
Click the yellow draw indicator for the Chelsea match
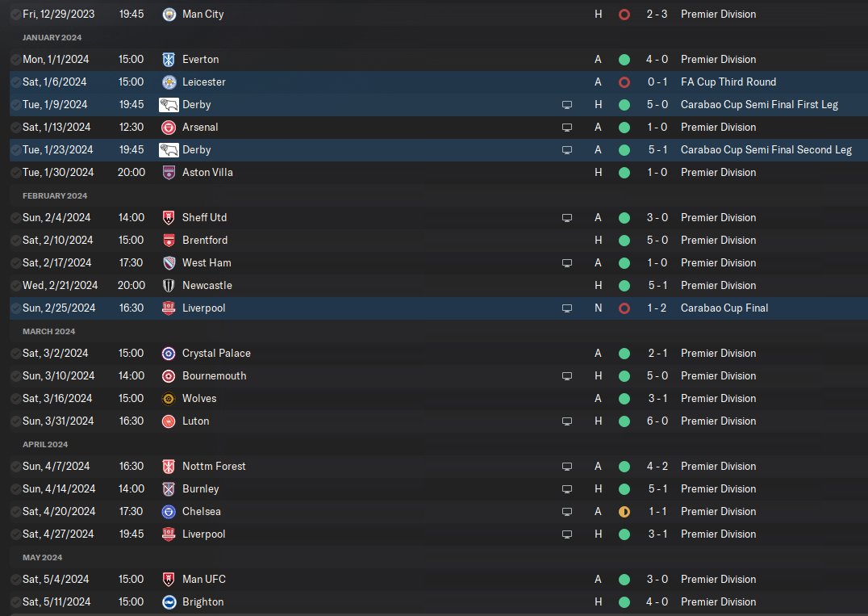624,512
